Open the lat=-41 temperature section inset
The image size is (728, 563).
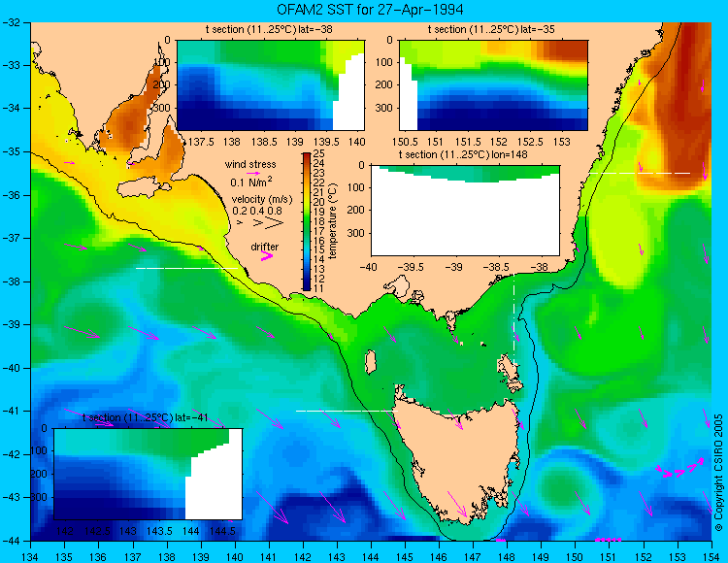(149, 474)
